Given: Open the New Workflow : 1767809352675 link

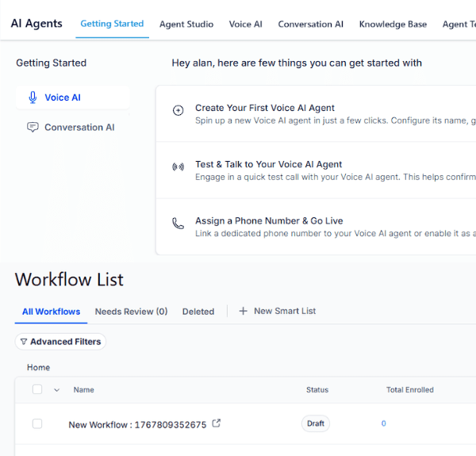Looking at the screenshot, I should point(136,424).
